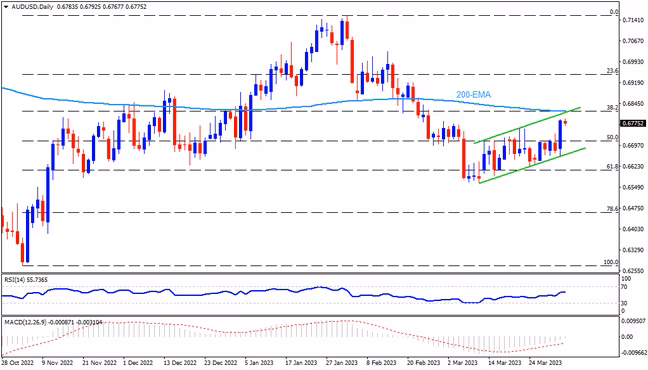Click the 9 Nov 2022 date label
The image size is (648, 370).
[x=57, y=363]
